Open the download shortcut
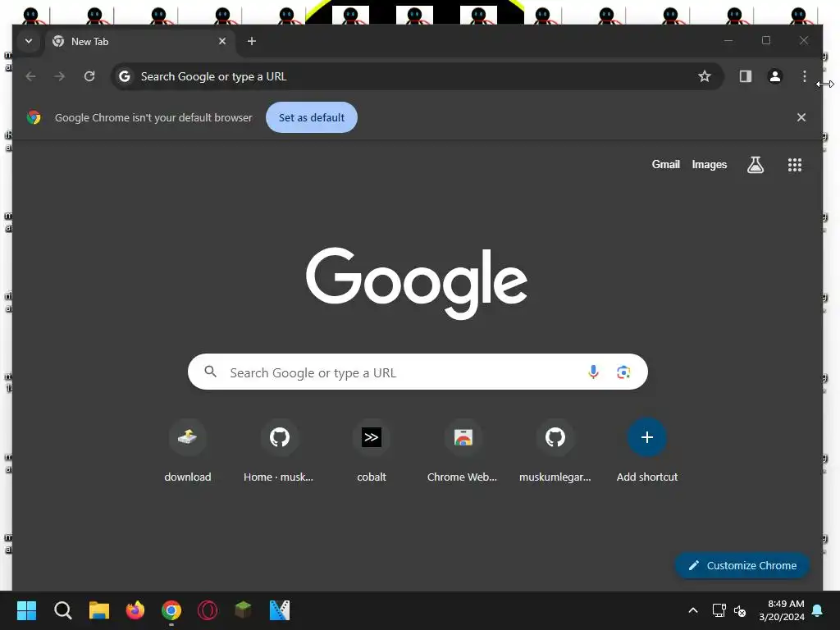Viewport: 840px width, 630px height. [188, 451]
